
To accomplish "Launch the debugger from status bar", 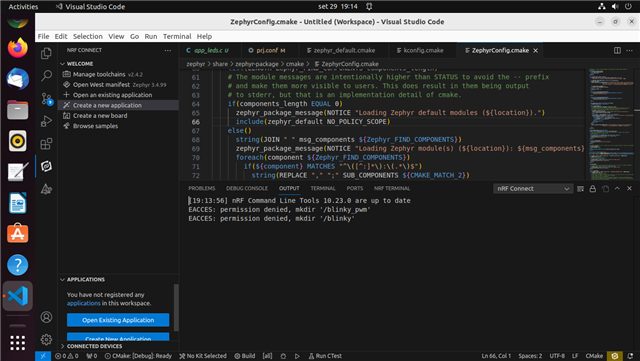I will click(x=283, y=356).
